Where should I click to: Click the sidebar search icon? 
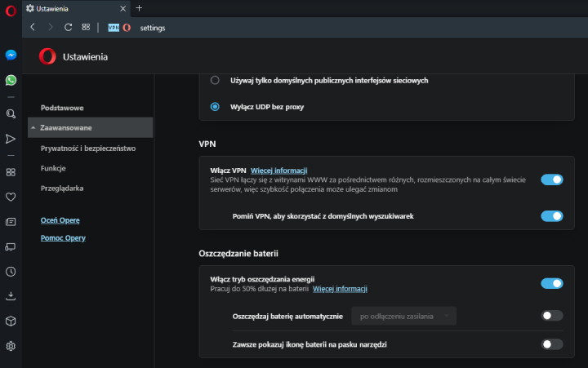click(11, 114)
